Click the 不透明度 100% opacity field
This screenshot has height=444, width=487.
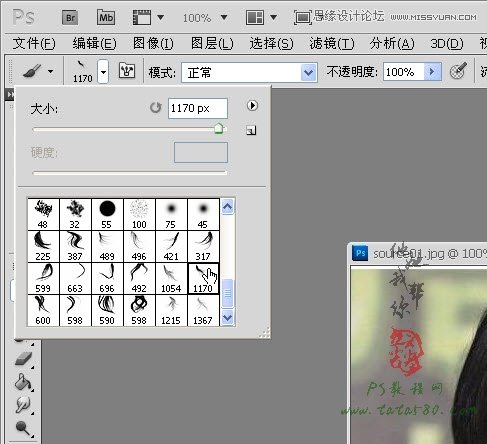[x=404, y=72]
